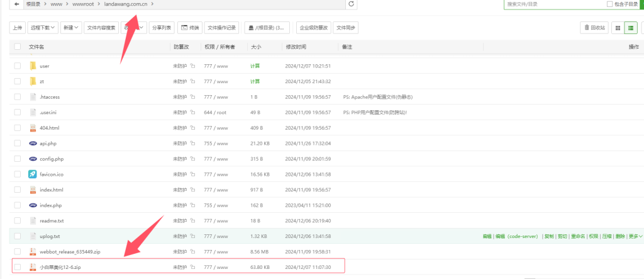Switch to list view icon

(631, 28)
